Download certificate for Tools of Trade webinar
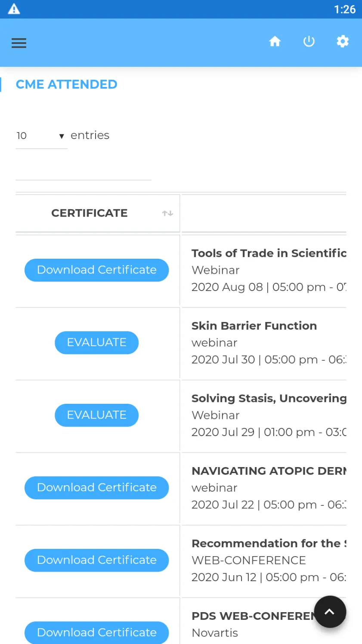362x644 pixels. pyautogui.click(x=96, y=270)
